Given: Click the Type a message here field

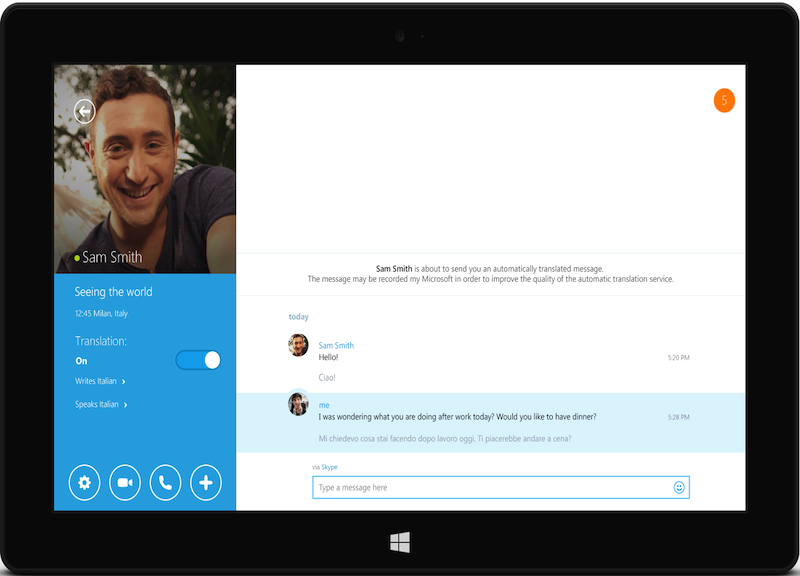Looking at the screenshot, I should (x=490, y=488).
